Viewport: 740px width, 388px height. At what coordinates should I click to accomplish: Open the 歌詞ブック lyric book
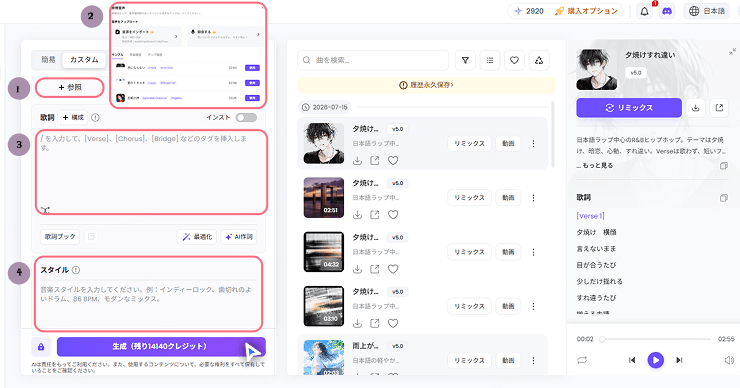point(60,236)
